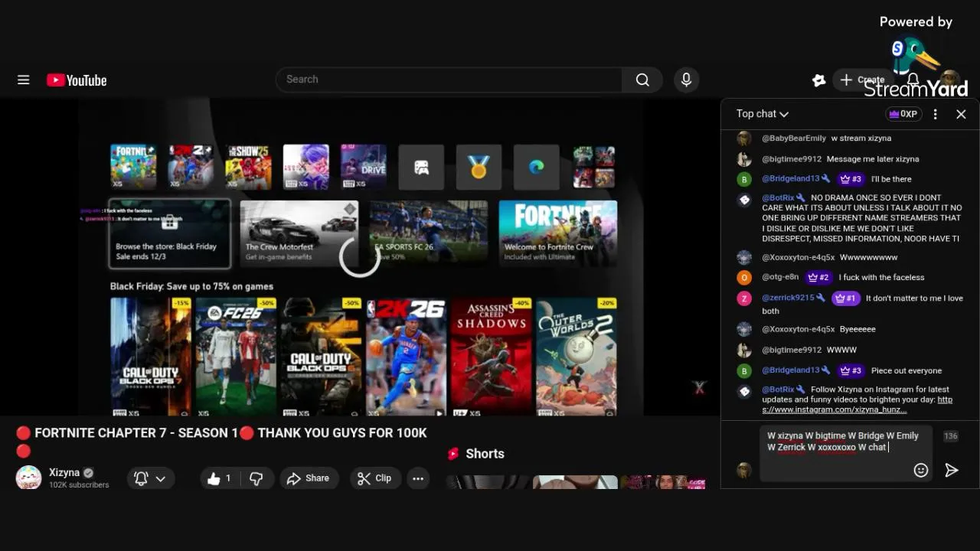980x551 pixels.
Task: Open the Instagram link in BotRix message
Action: pyautogui.click(x=857, y=405)
